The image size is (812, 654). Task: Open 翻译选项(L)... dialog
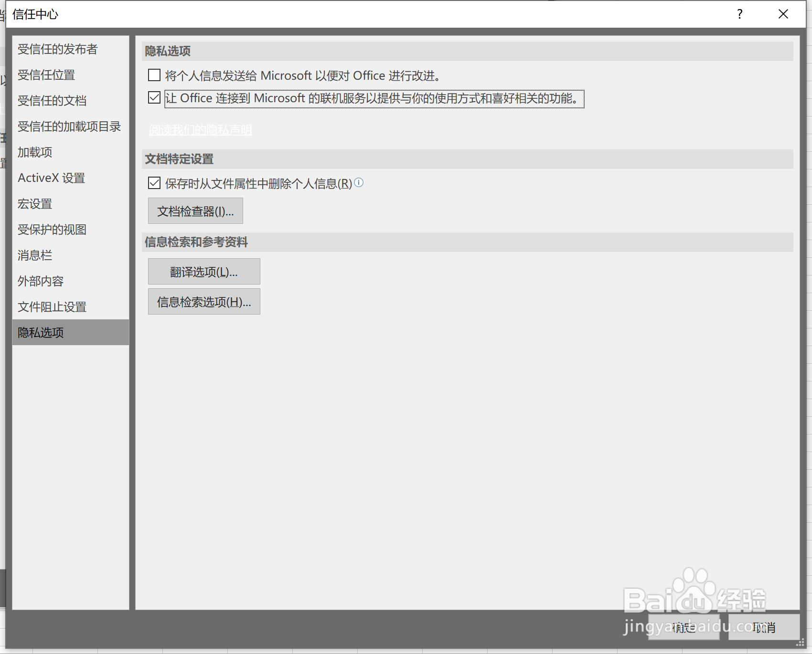point(204,272)
